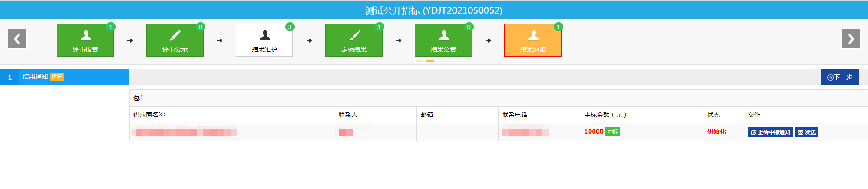Click the 包1 package header row
This screenshot has width=868, height=189.
[138, 98]
